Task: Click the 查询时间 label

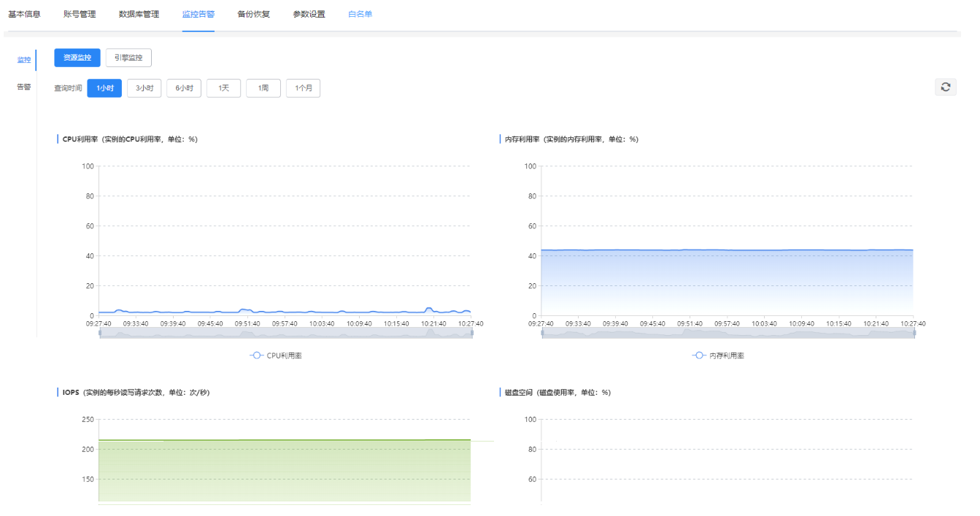Action: 68,88
